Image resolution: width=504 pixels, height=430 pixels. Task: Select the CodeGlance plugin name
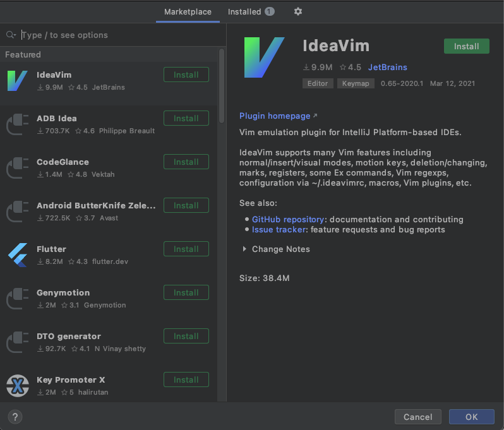[63, 162]
